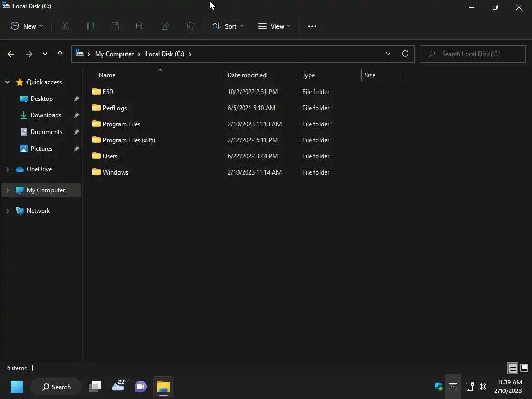Click Local Disk (C:) breadcrumb segment

(x=165, y=54)
